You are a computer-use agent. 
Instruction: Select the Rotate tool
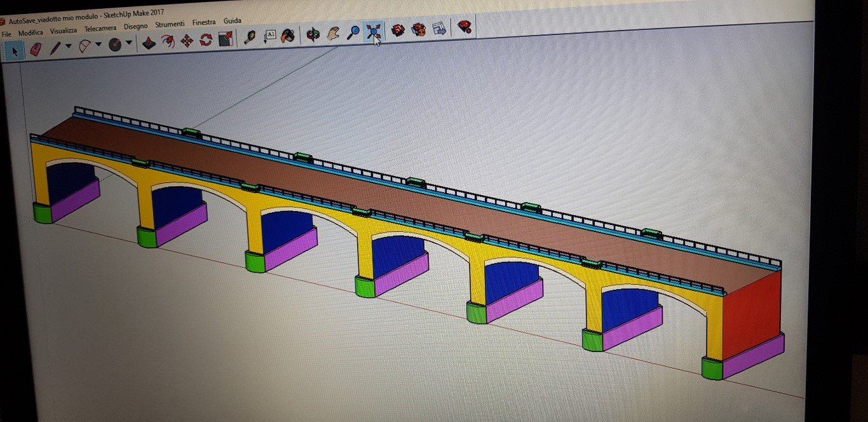point(206,40)
